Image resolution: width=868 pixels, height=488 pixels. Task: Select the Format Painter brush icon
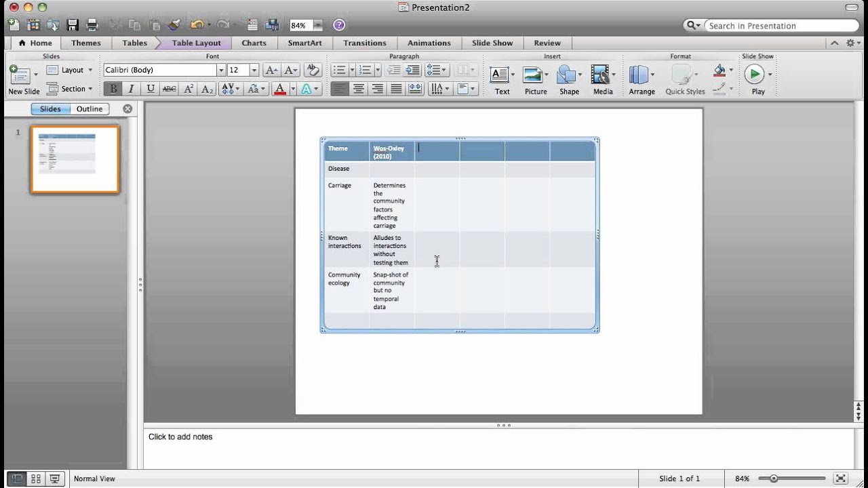pyautogui.click(x=174, y=25)
